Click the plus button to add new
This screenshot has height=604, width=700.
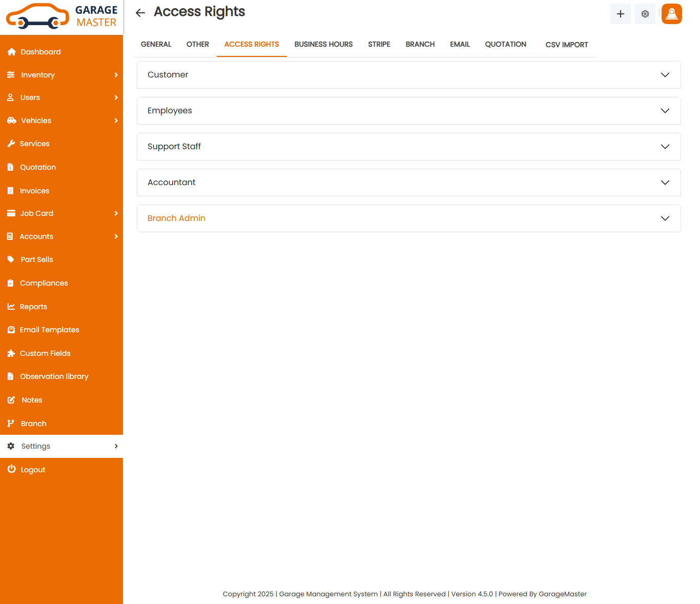pyautogui.click(x=620, y=14)
